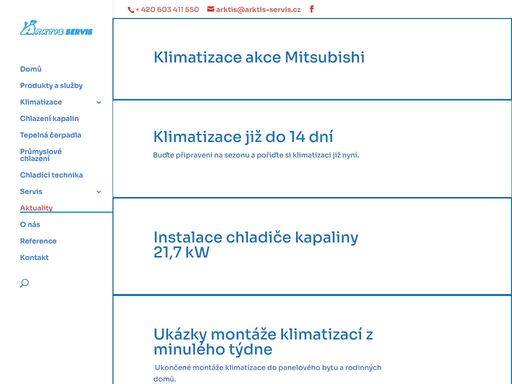Click the phone icon in header
Image resolution: width=512 pixels, height=384 pixels.
131,10
